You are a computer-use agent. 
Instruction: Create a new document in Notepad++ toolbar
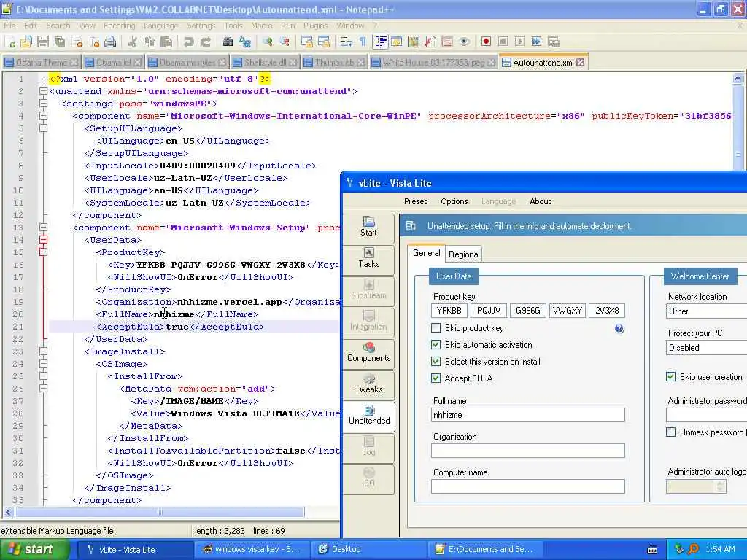pos(10,42)
